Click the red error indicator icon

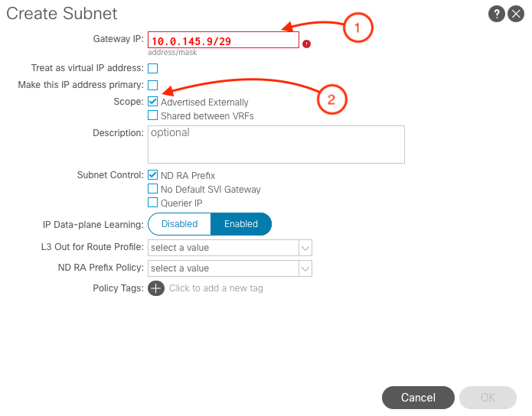coord(307,44)
